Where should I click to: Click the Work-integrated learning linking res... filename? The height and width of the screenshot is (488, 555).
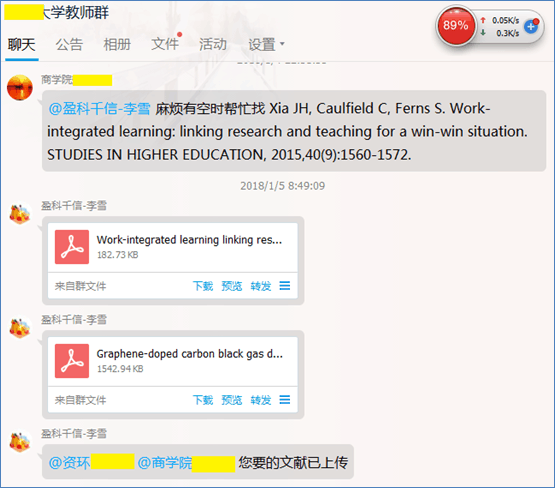pyautogui.click(x=189, y=240)
